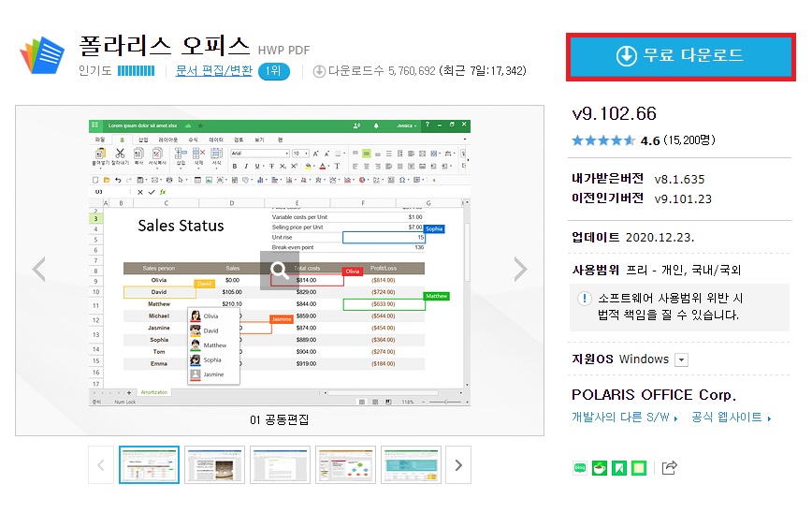Click the update date 2020.12.23.
The image size is (812, 528).
pyautogui.click(x=660, y=238)
